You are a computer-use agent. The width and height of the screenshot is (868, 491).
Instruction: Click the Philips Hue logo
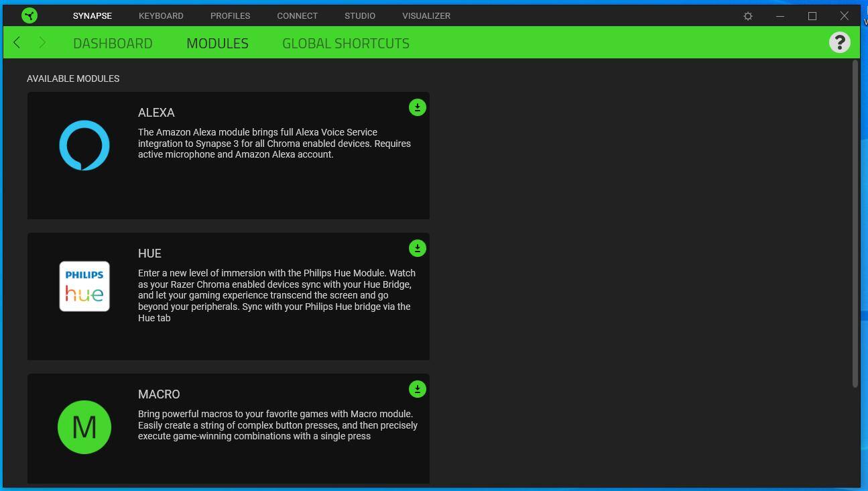pos(84,286)
